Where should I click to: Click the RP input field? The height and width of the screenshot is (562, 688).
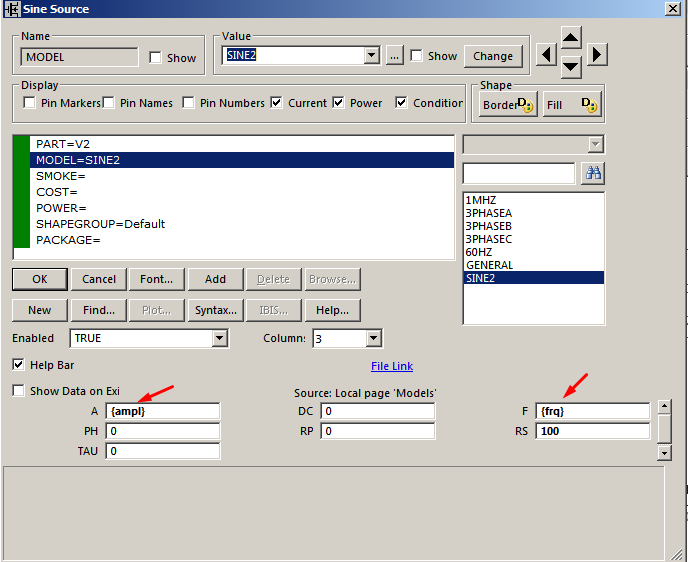pyautogui.click(x=378, y=431)
